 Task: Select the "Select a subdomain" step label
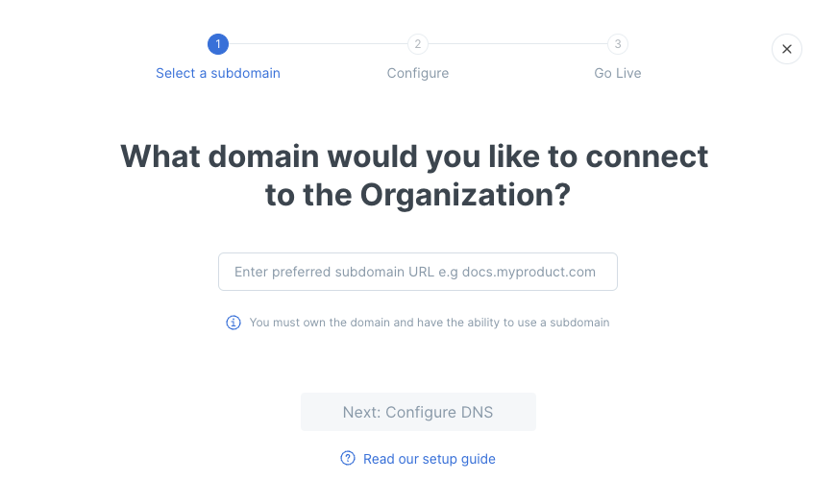pos(217,73)
